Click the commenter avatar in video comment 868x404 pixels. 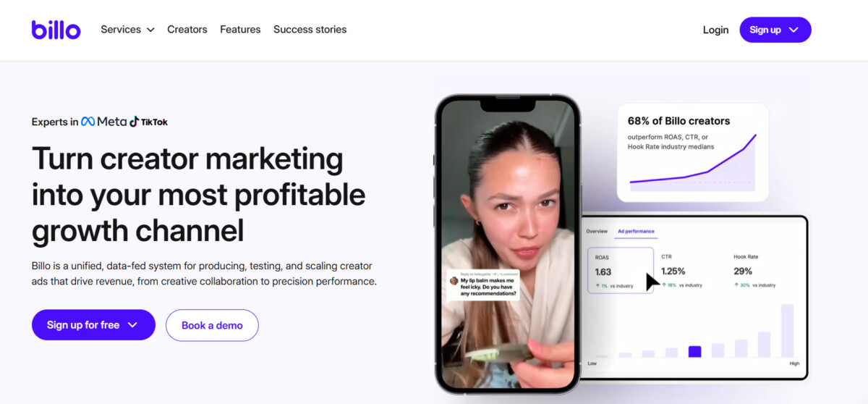tap(454, 280)
